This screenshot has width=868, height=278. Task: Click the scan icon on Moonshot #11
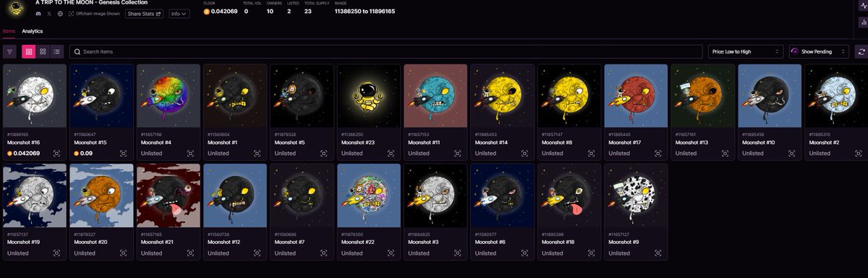coord(457,153)
